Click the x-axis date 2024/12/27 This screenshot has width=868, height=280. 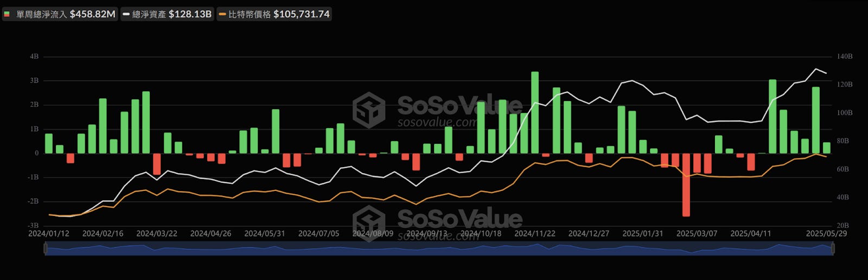pyautogui.click(x=589, y=233)
